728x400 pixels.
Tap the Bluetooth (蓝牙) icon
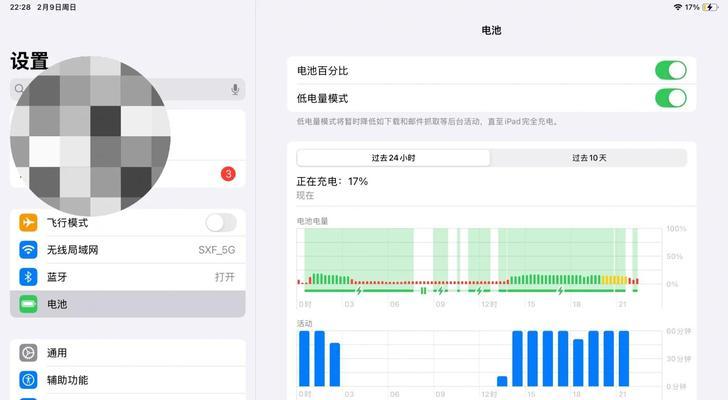click(28, 277)
